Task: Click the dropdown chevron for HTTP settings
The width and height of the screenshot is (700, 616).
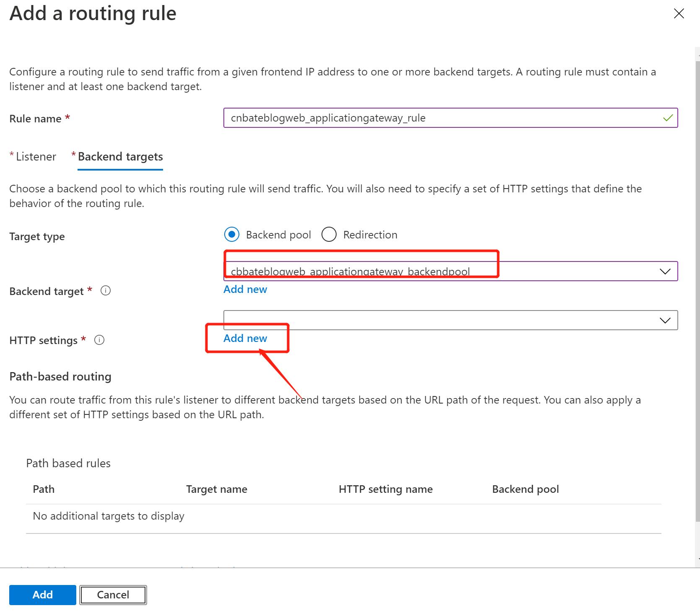Action: coord(665,320)
